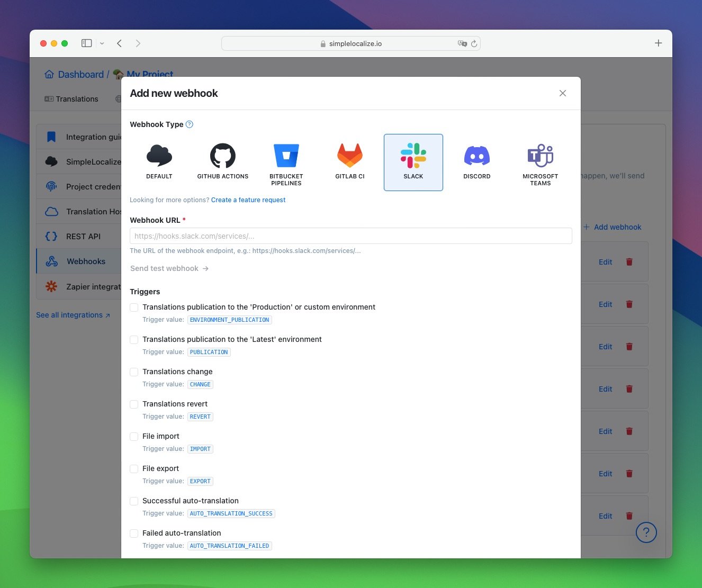The width and height of the screenshot is (702, 588).
Task: Click the last Edit link in webhook list
Action: 606,516
